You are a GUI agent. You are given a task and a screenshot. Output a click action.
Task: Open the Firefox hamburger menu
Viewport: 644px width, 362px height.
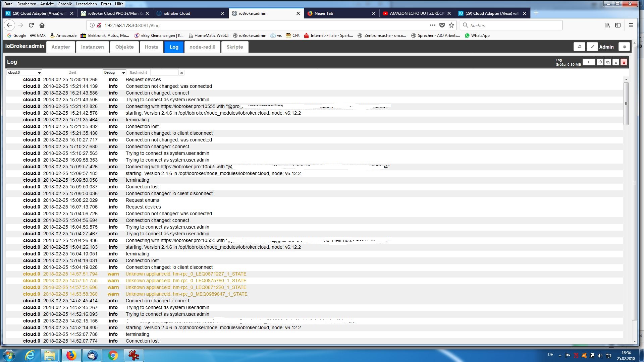coord(631,25)
